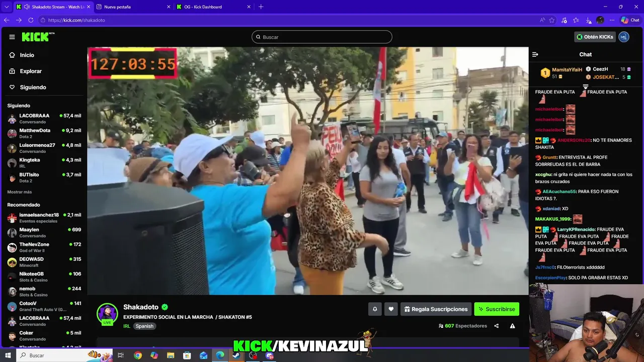The width and height of the screenshot is (644, 362).
Task: Open Windows Start menu
Action: 8,355
